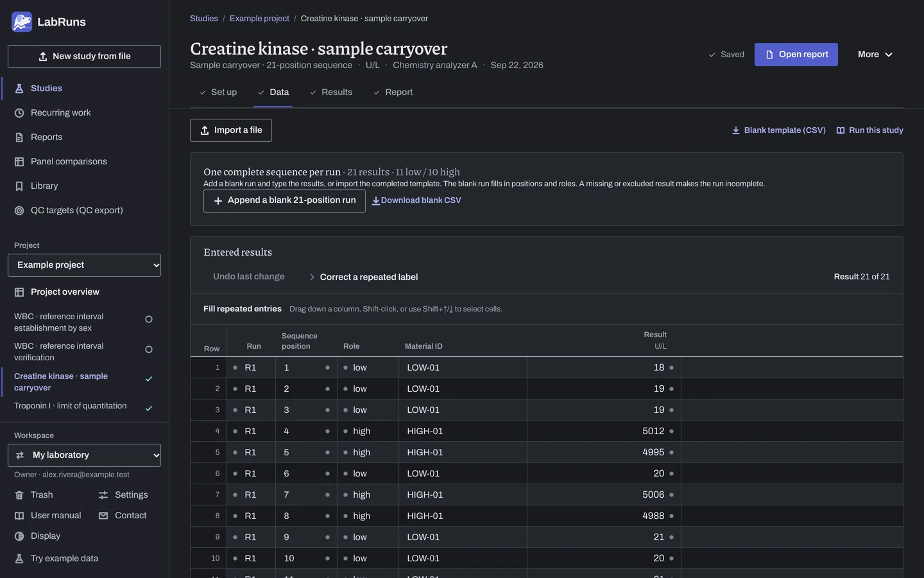Screen dimensions: 924x578
Task: Open the More menu
Action: pos(875,55)
